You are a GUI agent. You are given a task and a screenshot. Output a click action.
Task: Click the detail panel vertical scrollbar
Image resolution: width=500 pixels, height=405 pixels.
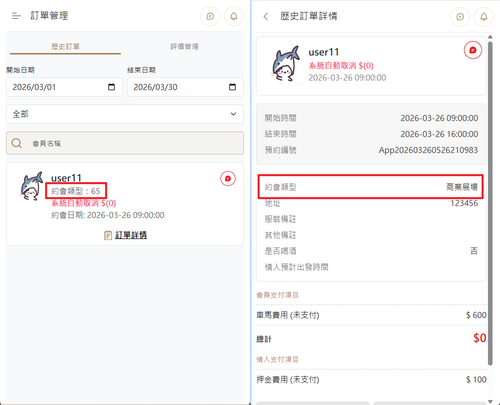(x=490, y=203)
